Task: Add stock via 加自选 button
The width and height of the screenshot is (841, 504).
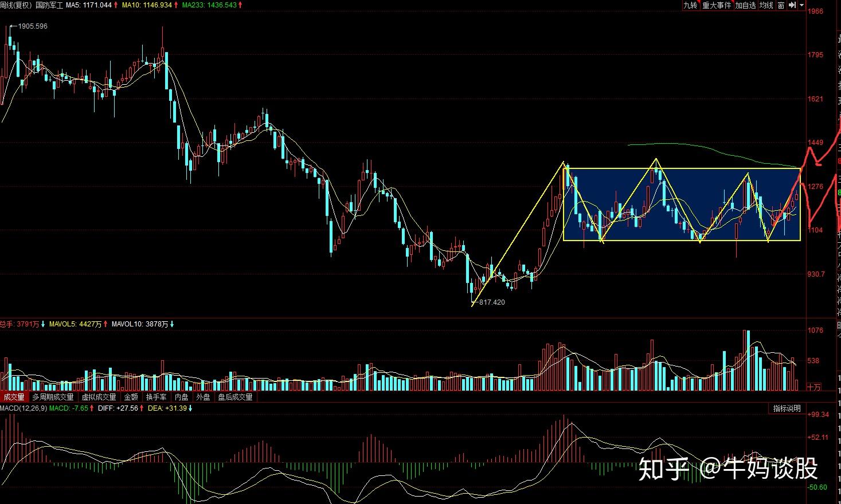Action: tap(745, 5)
